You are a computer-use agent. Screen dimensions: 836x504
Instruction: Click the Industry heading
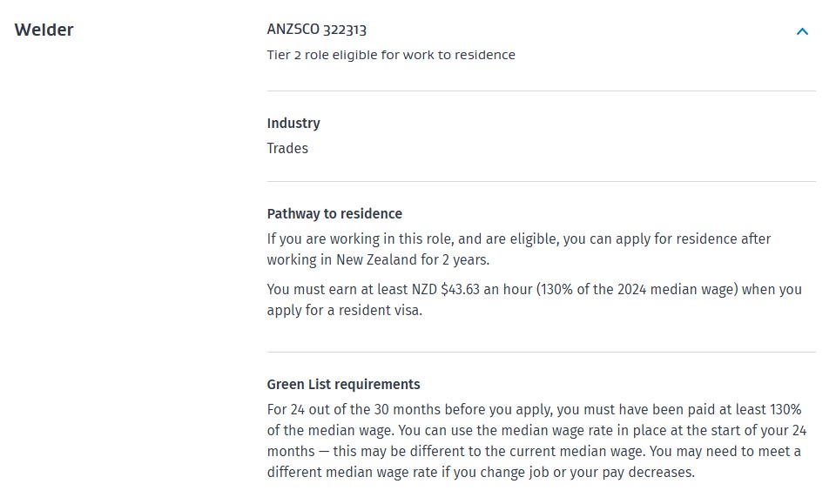point(293,123)
